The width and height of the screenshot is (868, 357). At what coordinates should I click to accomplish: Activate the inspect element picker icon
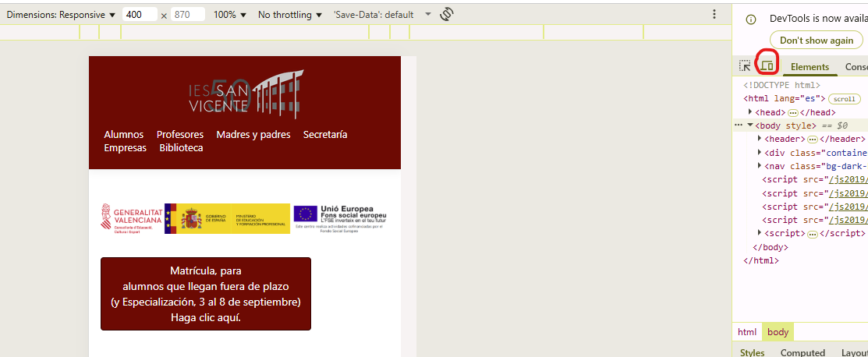[745, 66]
